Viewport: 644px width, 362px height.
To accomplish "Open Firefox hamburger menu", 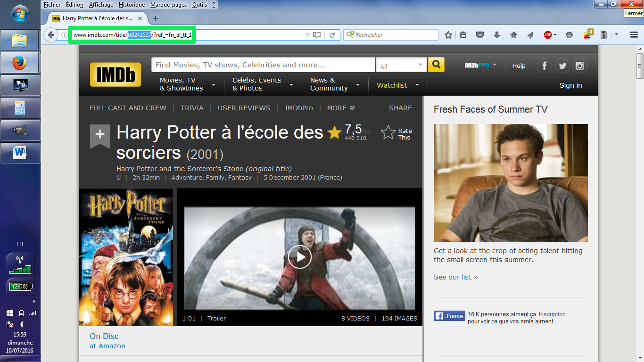I will click(x=634, y=35).
